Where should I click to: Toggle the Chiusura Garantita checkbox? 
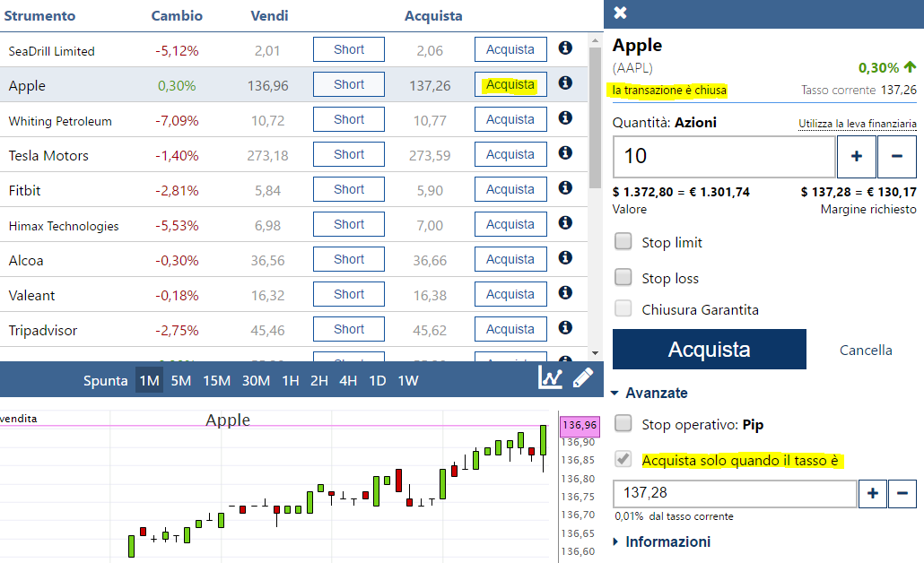tap(623, 308)
